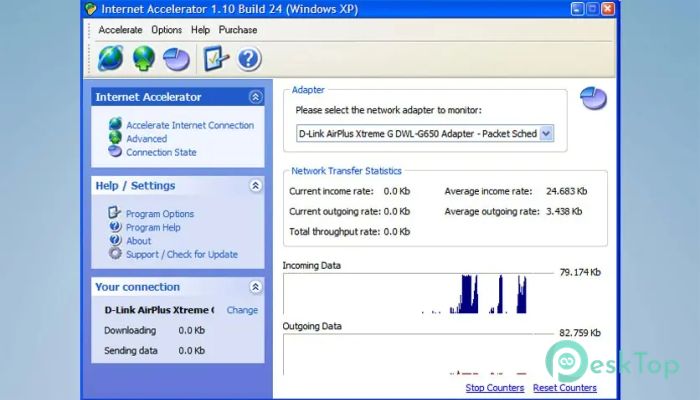700x400 pixels.
Task: Click the Your connection panel header title
Action: [x=138, y=287]
